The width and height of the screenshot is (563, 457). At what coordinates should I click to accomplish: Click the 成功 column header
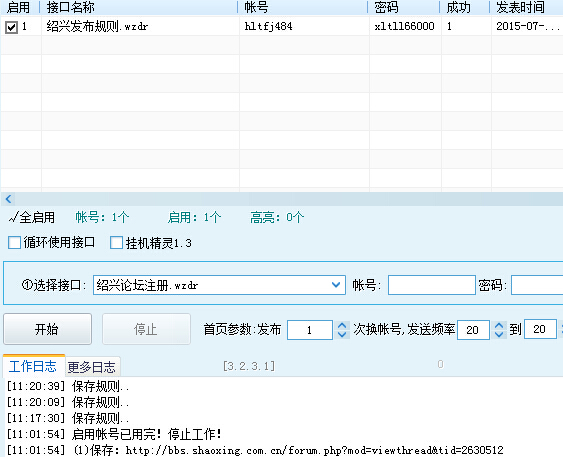pos(465,7)
